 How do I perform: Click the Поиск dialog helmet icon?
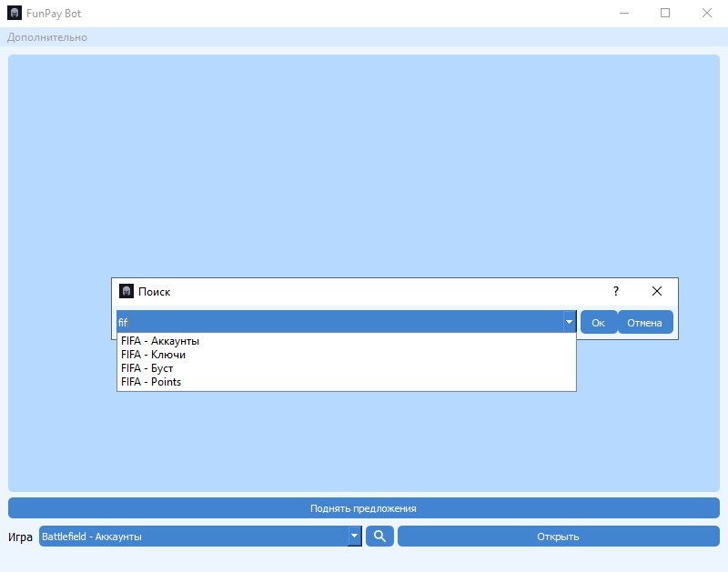click(x=126, y=291)
